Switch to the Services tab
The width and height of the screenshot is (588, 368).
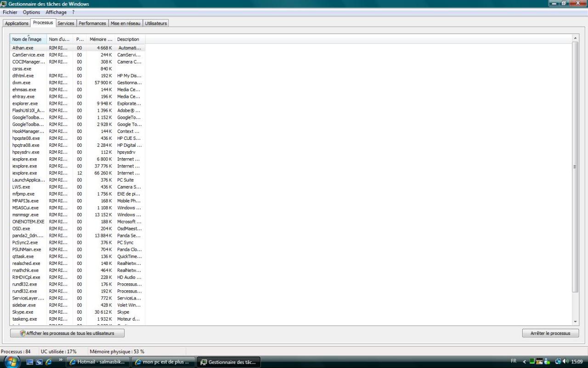click(x=66, y=23)
